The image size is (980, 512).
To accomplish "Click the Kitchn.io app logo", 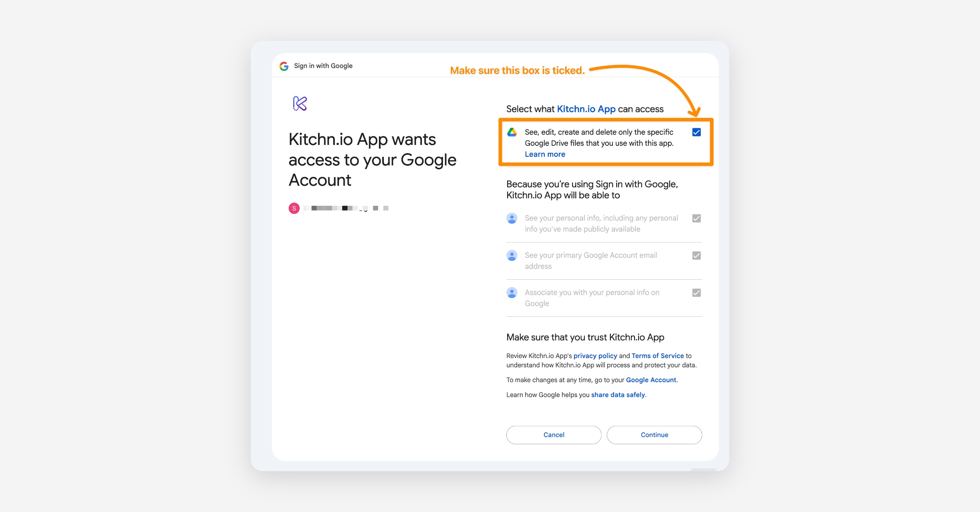I will pyautogui.click(x=300, y=103).
